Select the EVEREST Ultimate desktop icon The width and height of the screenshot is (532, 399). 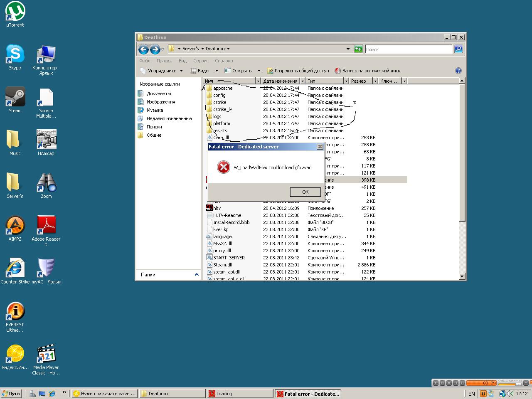15,317
